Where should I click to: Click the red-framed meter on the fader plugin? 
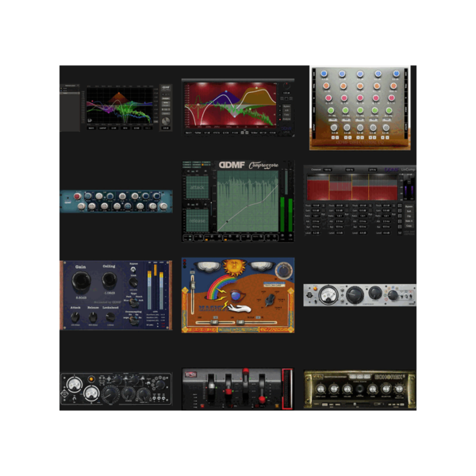(x=287, y=389)
